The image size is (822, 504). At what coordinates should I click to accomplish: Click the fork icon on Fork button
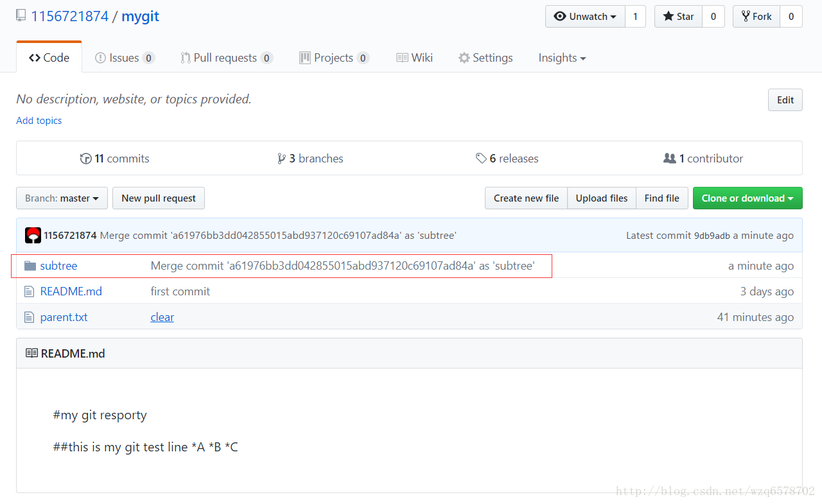tap(746, 17)
